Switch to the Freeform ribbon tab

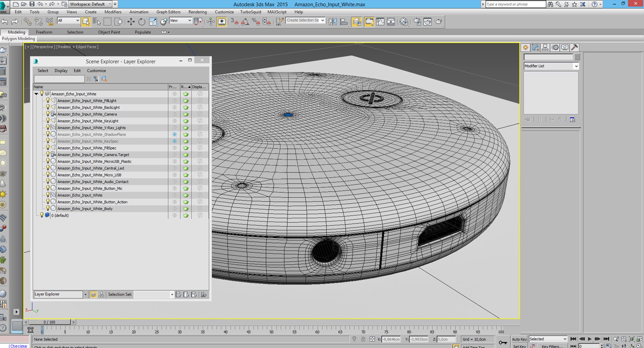(x=44, y=32)
